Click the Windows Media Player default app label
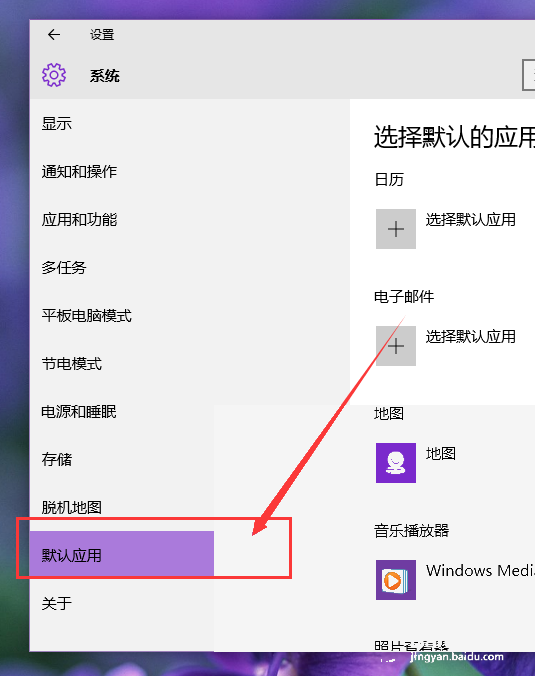The height and width of the screenshot is (676, 535). (x=480, y=570)
